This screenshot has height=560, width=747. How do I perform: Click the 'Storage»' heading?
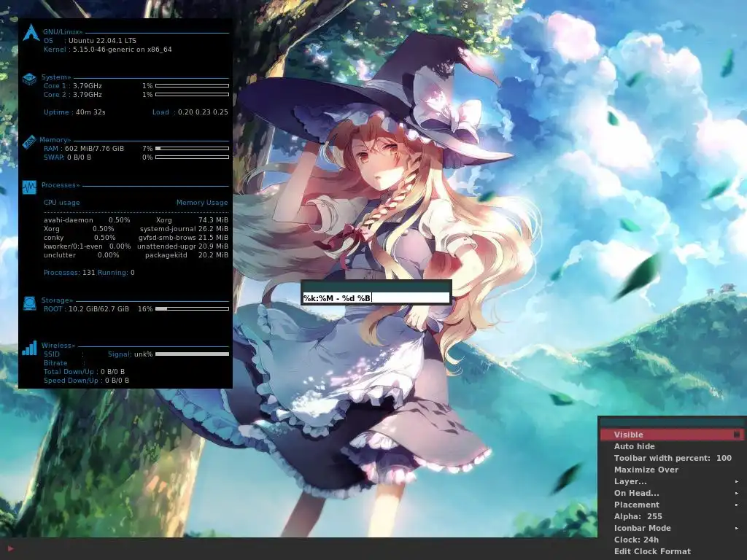pos(57,300)
